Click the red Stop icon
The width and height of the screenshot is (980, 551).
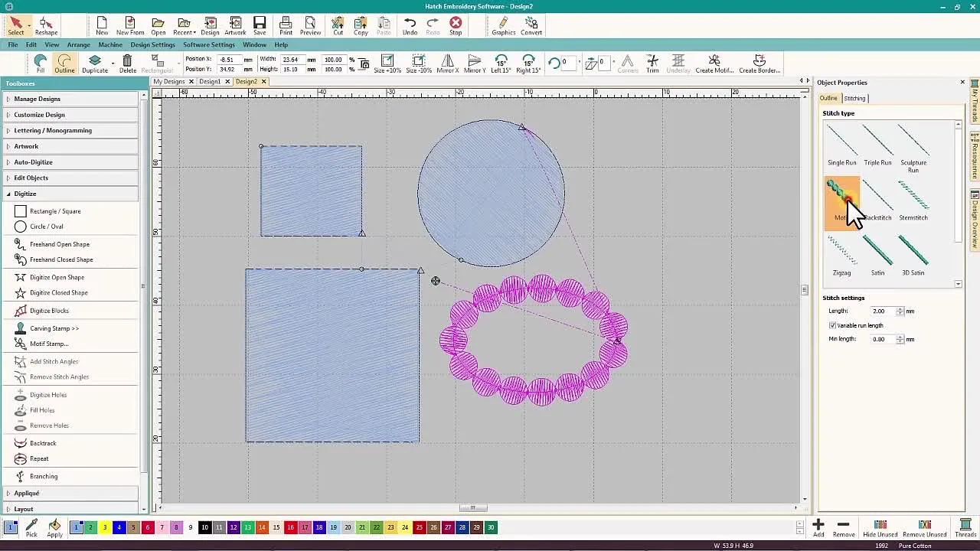tap(456, 26)
